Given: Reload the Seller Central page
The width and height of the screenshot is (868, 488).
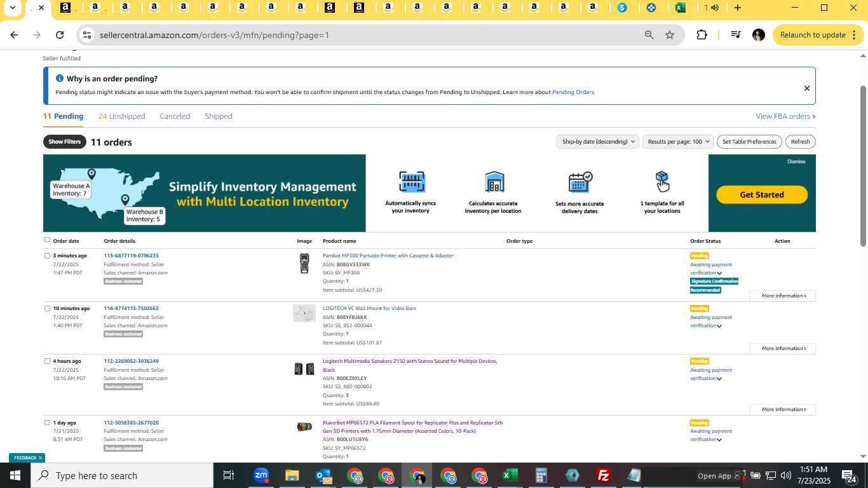Looking at the screenshot, I should pos(60,35).
